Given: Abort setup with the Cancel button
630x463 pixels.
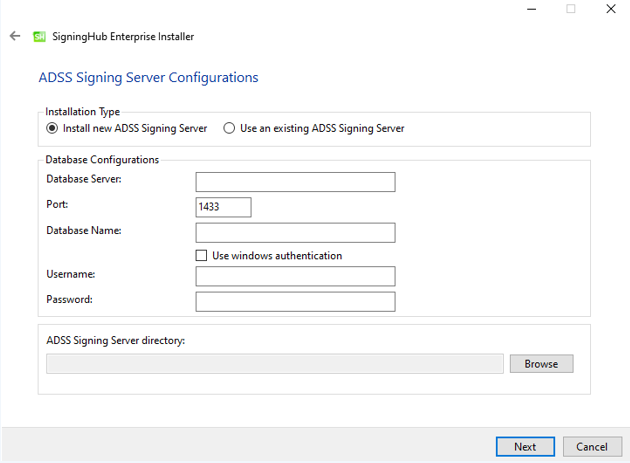Looking at the screenshot, I should (x=592, y=447).
